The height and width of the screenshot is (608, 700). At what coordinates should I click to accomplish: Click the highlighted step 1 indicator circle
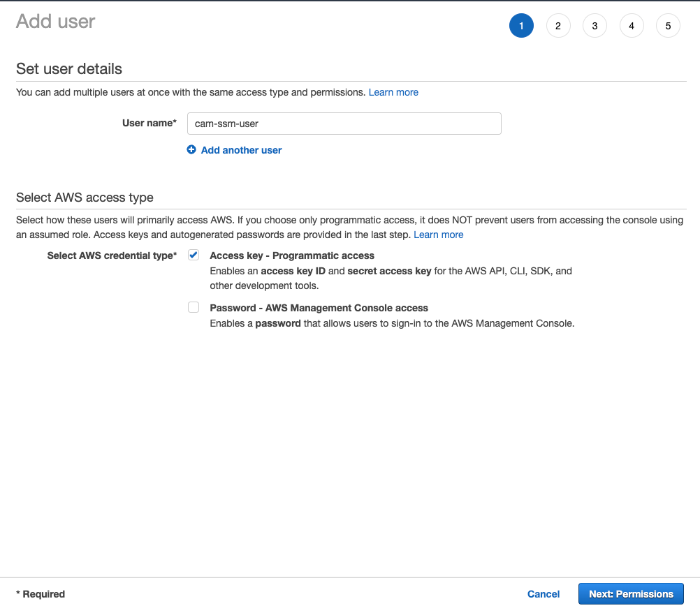pos(521,25)
